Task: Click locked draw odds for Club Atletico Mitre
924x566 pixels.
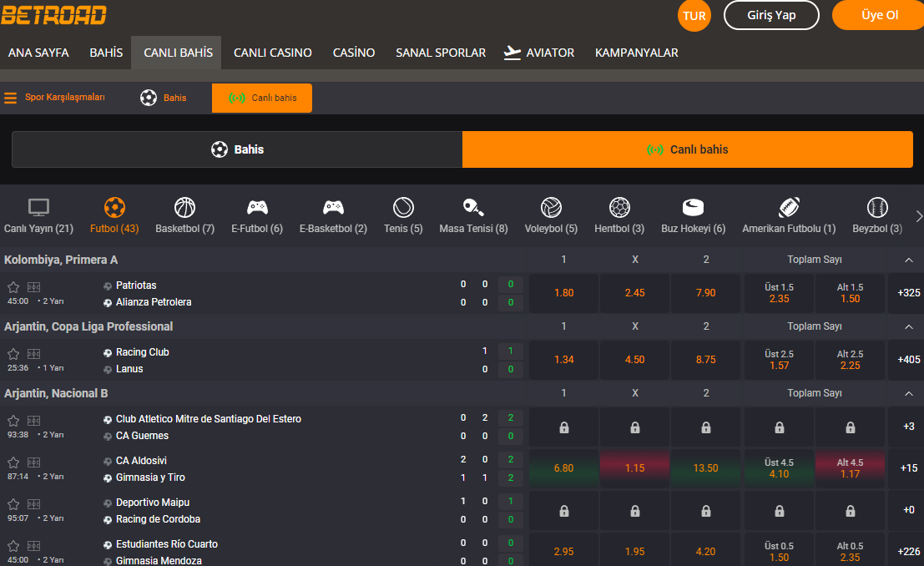Action: (634, 427)
